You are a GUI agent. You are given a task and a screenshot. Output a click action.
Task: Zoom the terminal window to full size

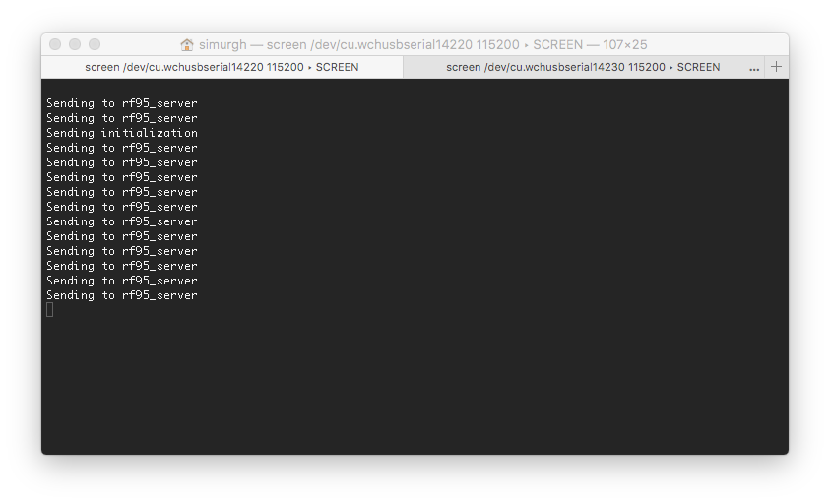coord(95,44)
